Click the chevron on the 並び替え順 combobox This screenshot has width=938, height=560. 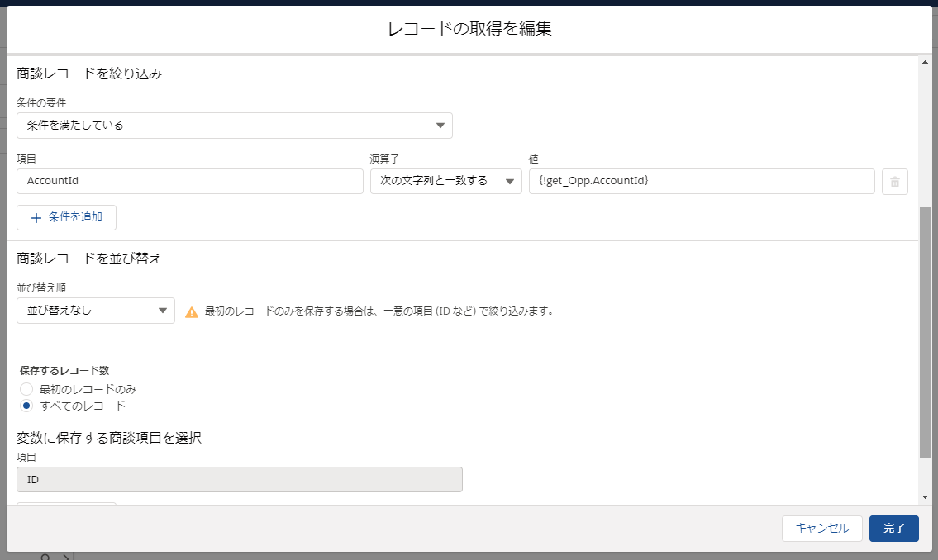(161, 311)
